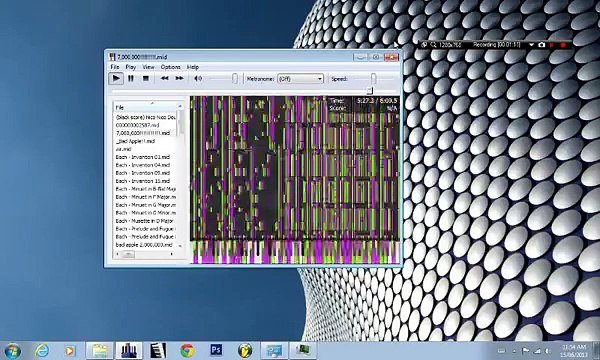The height and width of the screenshot is (360, 600).
Task: Adjust the Speed slider handle
Action: coord(373,79)
